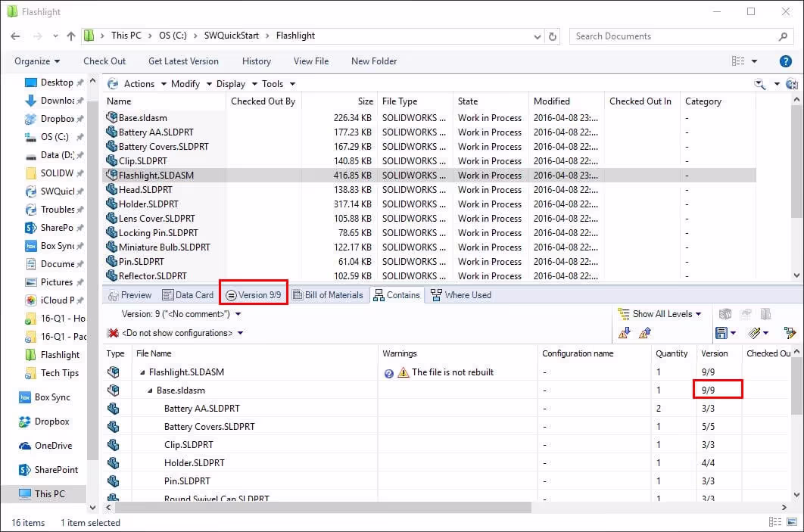Click the greyed SOLIDWORKS cube icon

pos(725,313)
